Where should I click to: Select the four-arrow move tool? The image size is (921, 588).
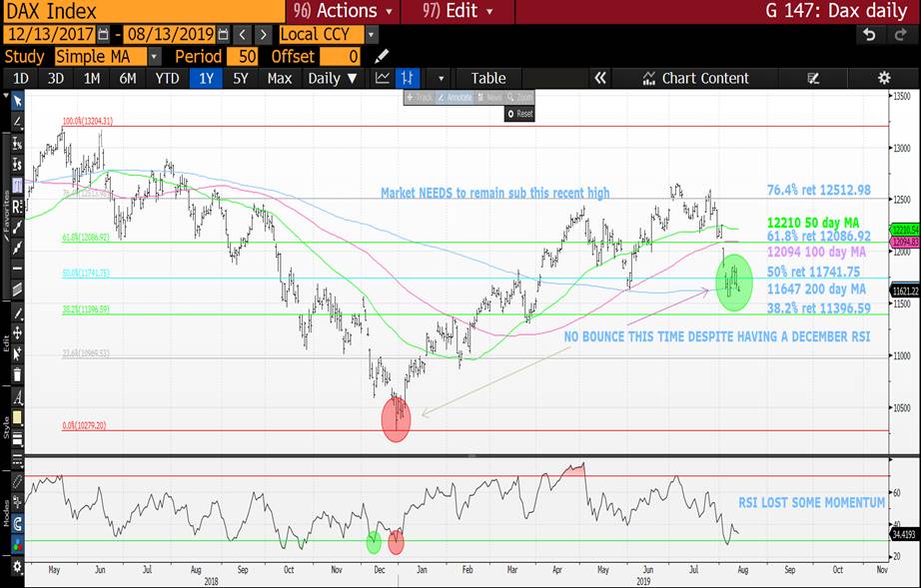(18, 333)
